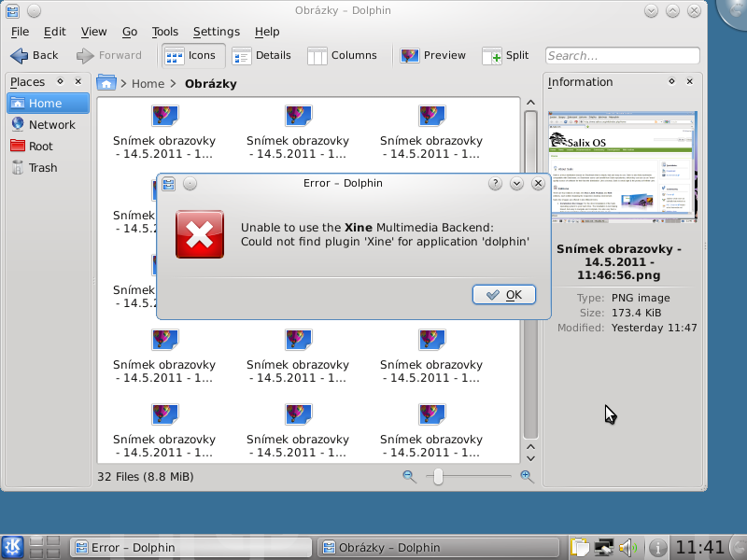Image resolution: width=747 pixels, height=560 pixels.
Task: Shade the Error dialog window
Action: pyautogui.click(x=517, y=183)
